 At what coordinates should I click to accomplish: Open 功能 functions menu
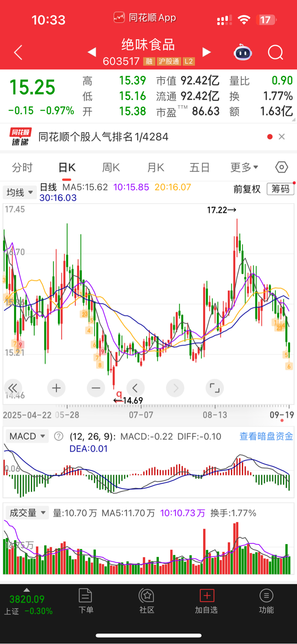click(266, 601)
